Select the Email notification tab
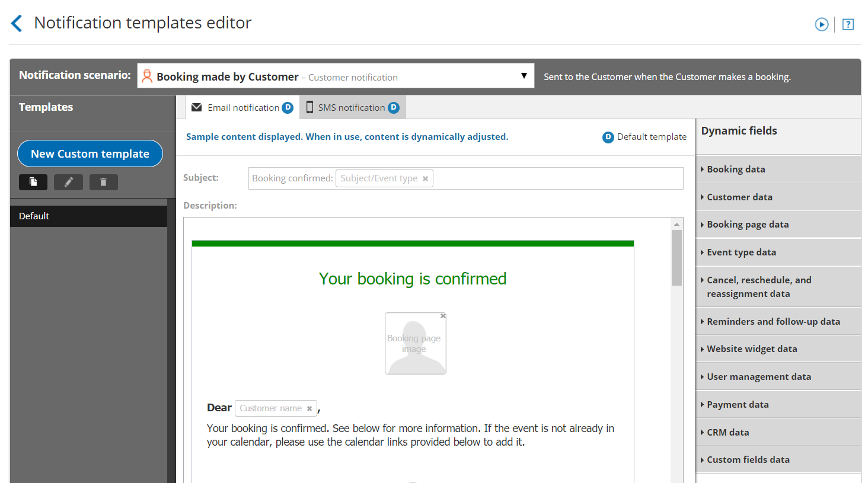 [242, 108]
